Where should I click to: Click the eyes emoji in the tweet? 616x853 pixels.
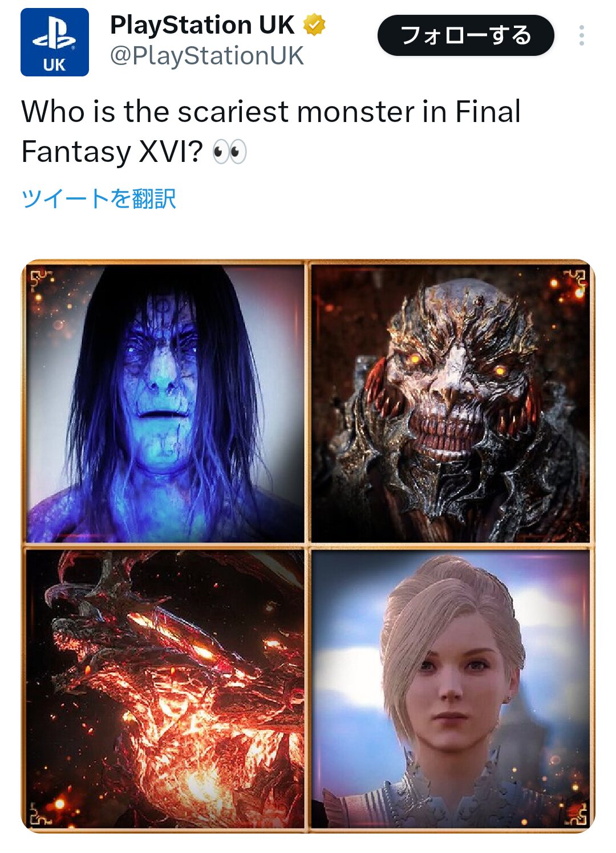229,152
